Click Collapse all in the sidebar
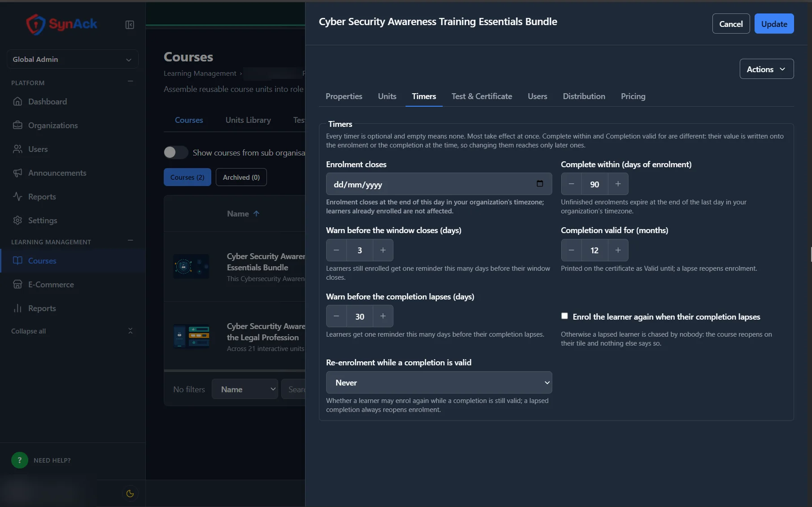The height and width of the screenshot is (507, 812). click(73, 331)
